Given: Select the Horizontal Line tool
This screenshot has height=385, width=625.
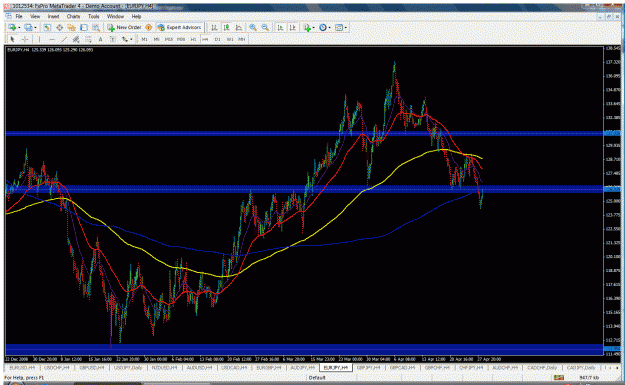Looking at the screenshot, I should [52, 39].
